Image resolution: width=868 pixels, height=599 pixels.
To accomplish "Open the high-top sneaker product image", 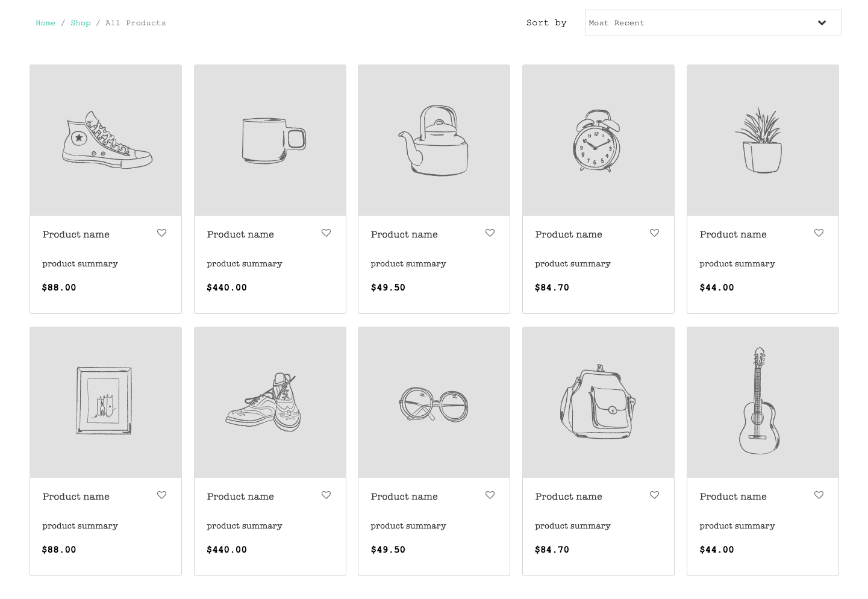I will (105, 140).
